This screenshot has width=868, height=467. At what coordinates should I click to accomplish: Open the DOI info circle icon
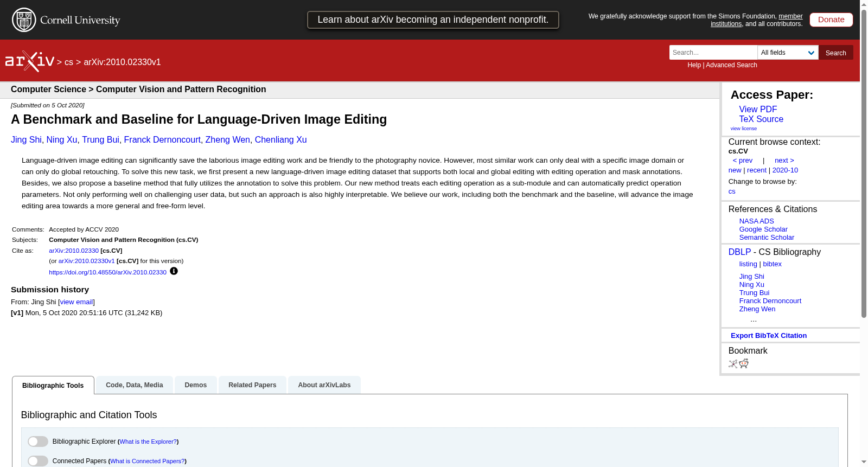(x=174, y=271)
